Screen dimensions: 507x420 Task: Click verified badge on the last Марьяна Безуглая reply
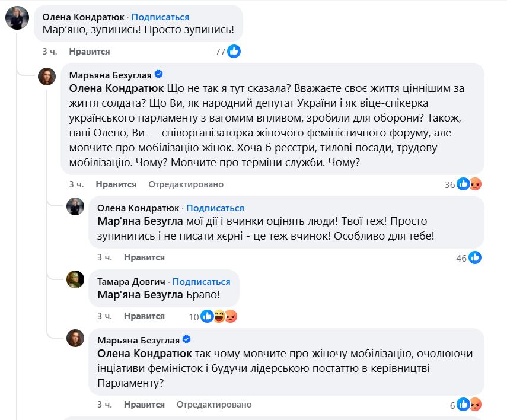tap(186, 340)
